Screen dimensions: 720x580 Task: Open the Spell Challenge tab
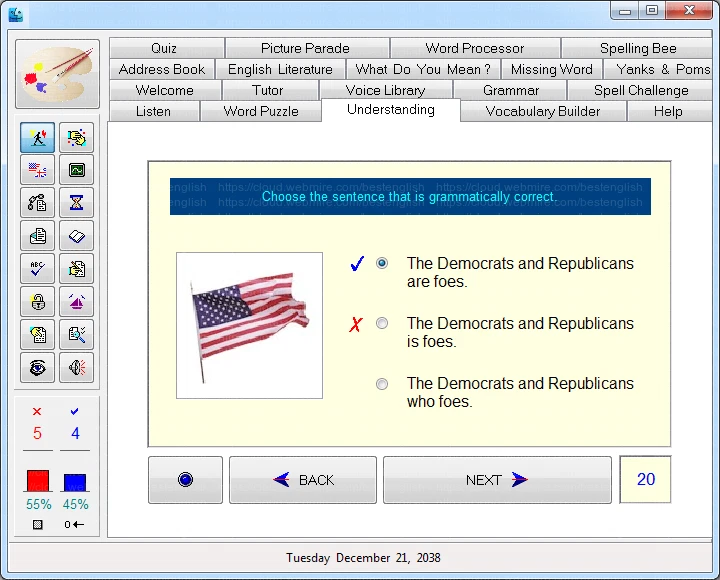coord(641,90)
